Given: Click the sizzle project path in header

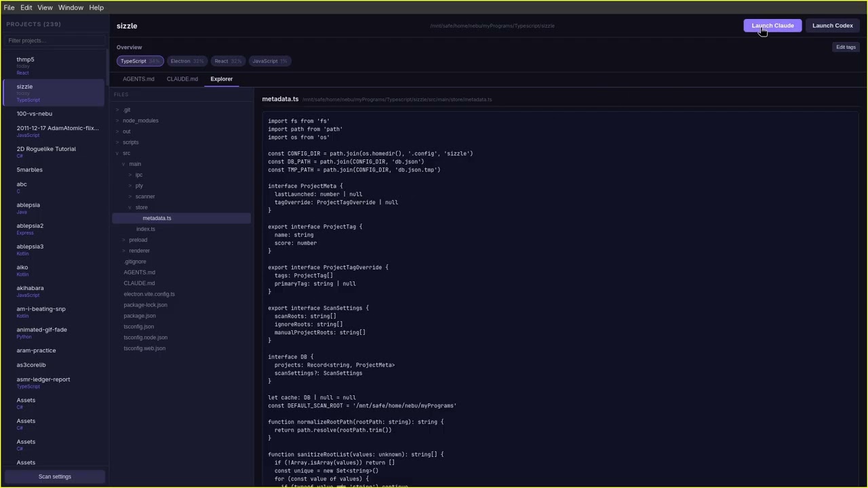Looking at the screenshot, I should pyautogui.click(x=492, y=26).
